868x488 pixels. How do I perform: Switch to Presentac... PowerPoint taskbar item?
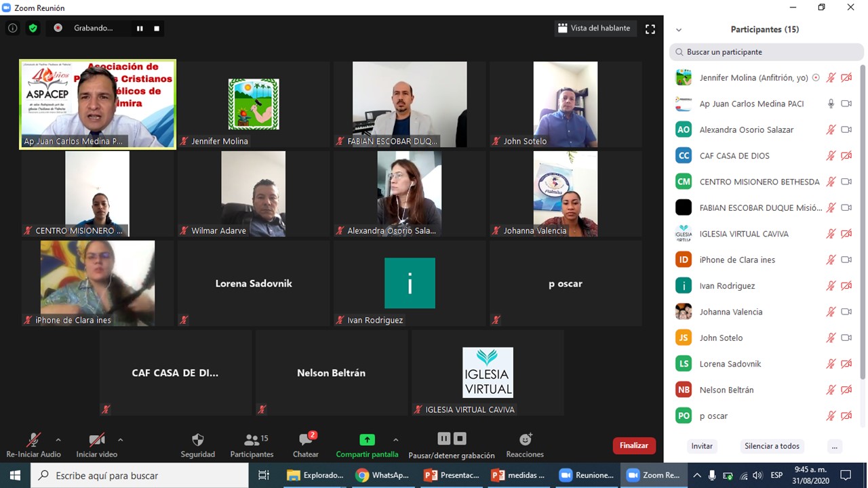point(451,475)
